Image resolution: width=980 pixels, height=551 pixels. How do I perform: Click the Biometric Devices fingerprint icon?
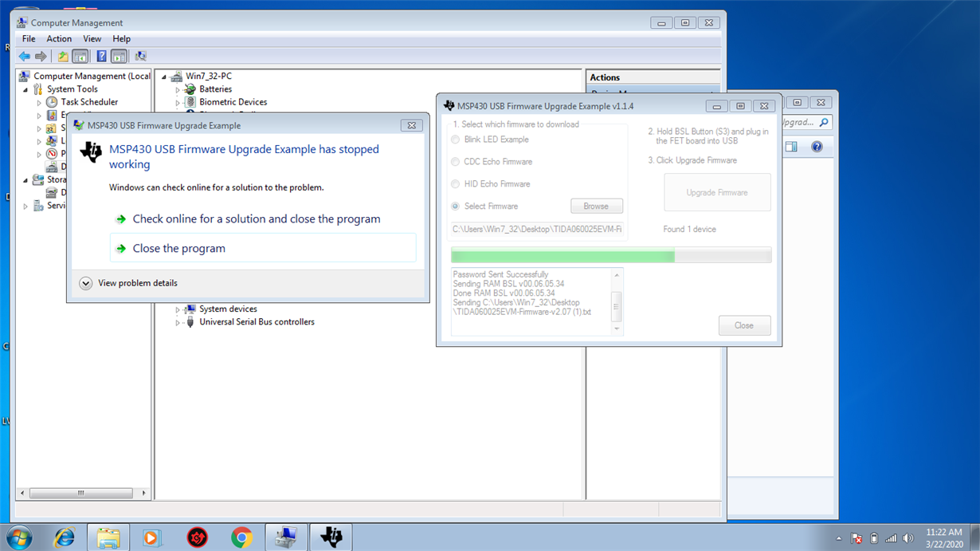(x=190, y=102)
